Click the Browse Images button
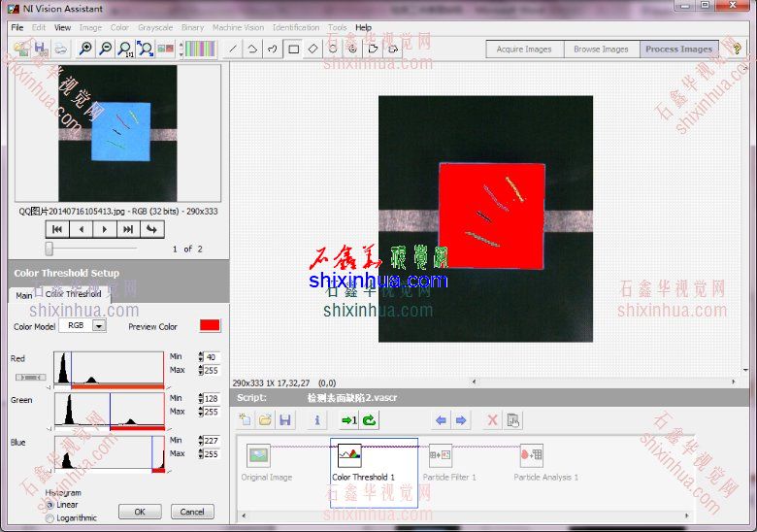Viewport: 757px width, 532px height. pyautogui.click(x=601, y=49)
